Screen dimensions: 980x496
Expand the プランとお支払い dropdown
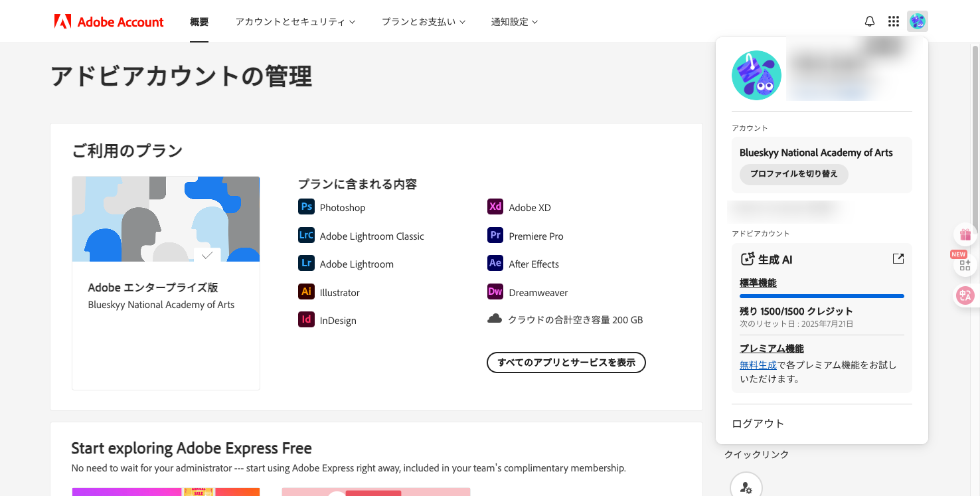tap(424, 21)
